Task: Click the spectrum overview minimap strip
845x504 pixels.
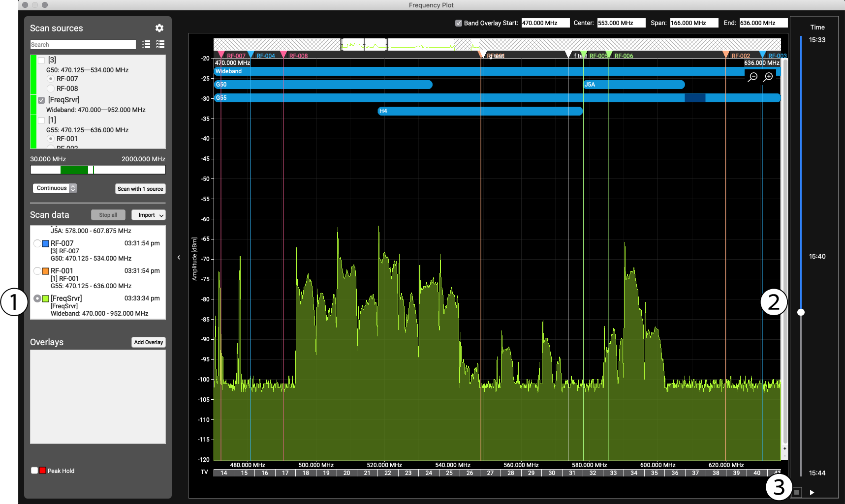Action: tap(497, 45)
